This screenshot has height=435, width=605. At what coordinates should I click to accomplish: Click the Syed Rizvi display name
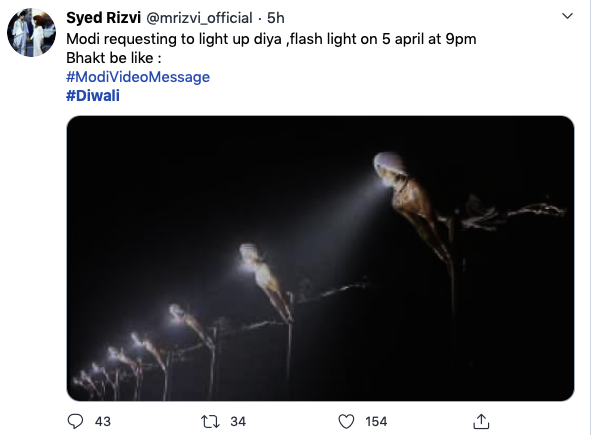click(104, 18)
